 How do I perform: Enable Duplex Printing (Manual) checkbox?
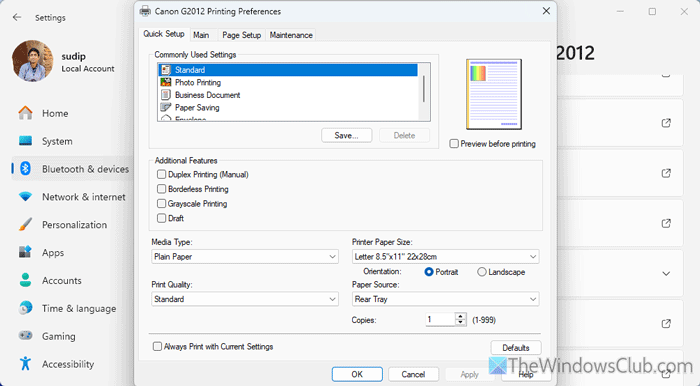click(162, 174)
